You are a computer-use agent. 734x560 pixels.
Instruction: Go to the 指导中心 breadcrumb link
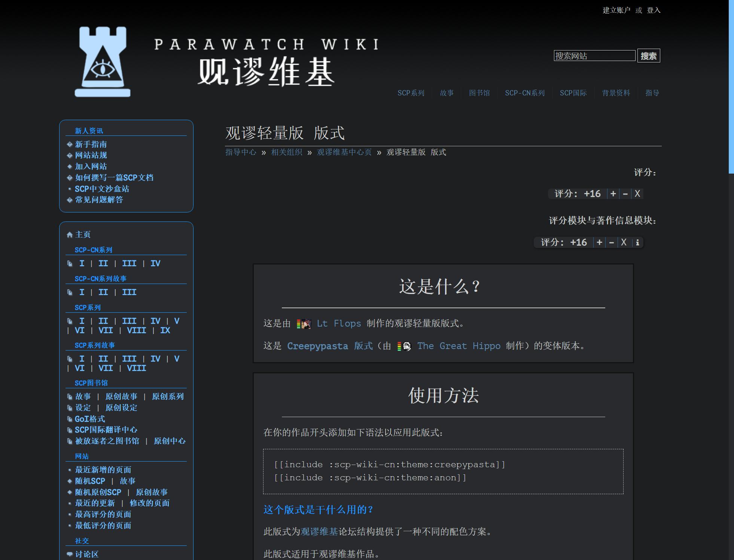click(x=241, y=152)
